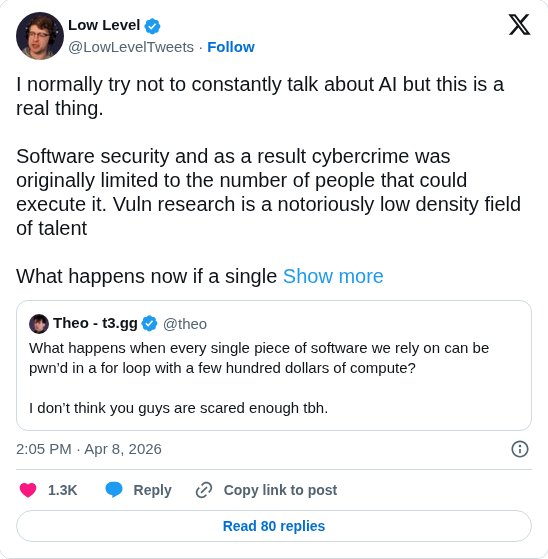Click the heart like icon

click(28, 490)
